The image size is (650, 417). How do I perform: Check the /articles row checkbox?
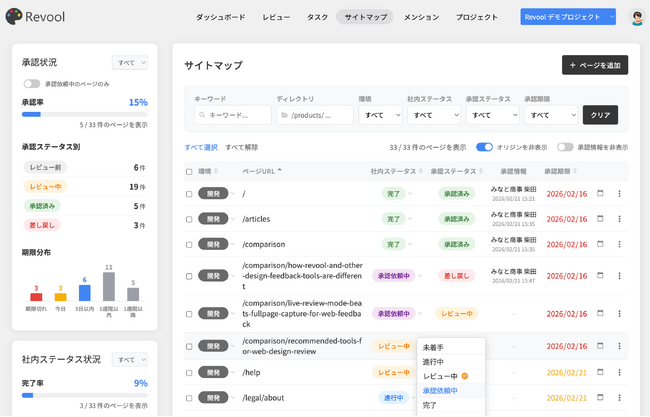[189, 219]
